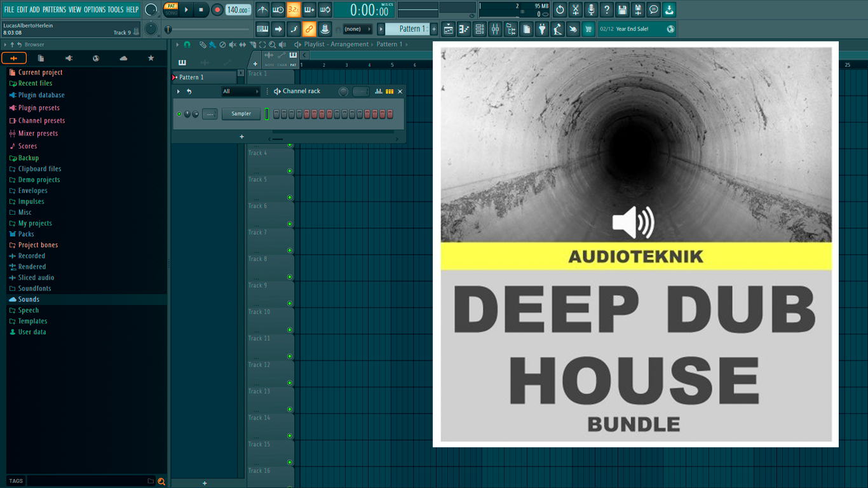Toggle the playlist snap magnet icon
The width and height of the screenshot is (868, 488).
(x=187, y=44)
